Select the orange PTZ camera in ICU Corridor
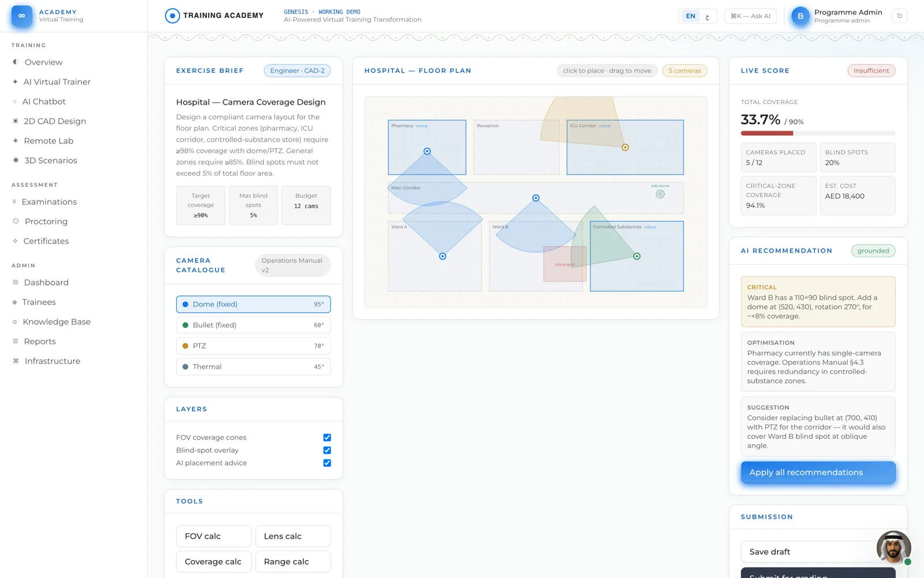Viewport: 924px width, 578px height. tap(625, 147)
